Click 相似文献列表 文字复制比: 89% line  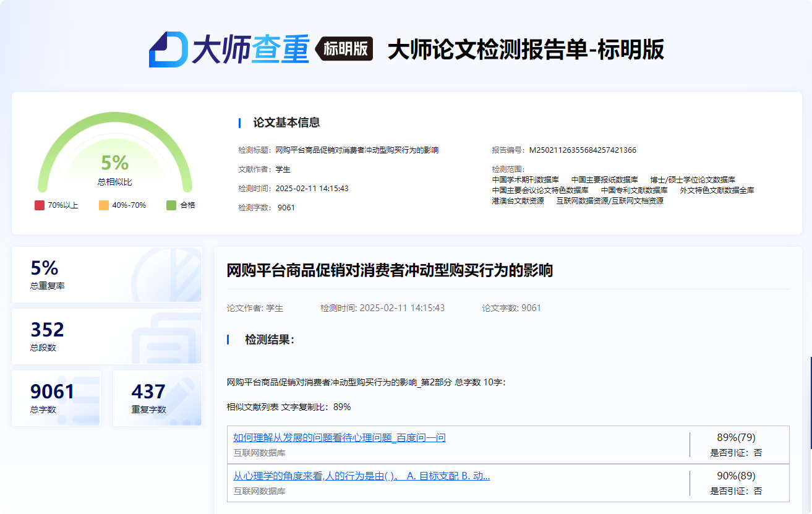(x=289, y=407)
